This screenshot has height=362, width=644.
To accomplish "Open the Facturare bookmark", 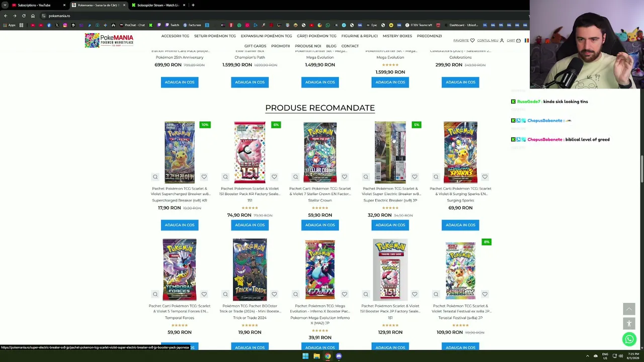I will pos(192,25).
